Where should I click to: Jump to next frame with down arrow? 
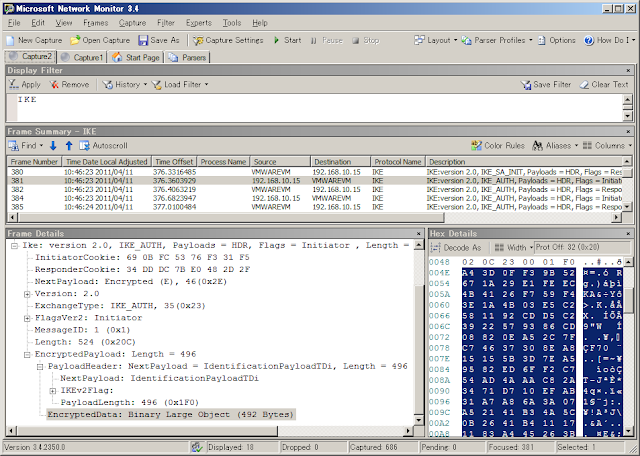pyautogui.click(x=53, y=146)
